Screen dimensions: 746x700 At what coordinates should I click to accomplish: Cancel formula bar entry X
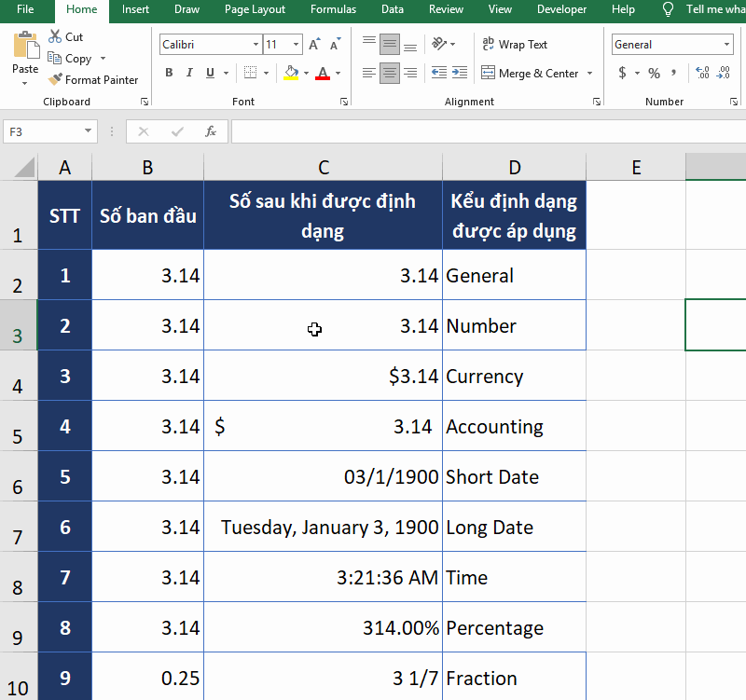click(144, 131)
